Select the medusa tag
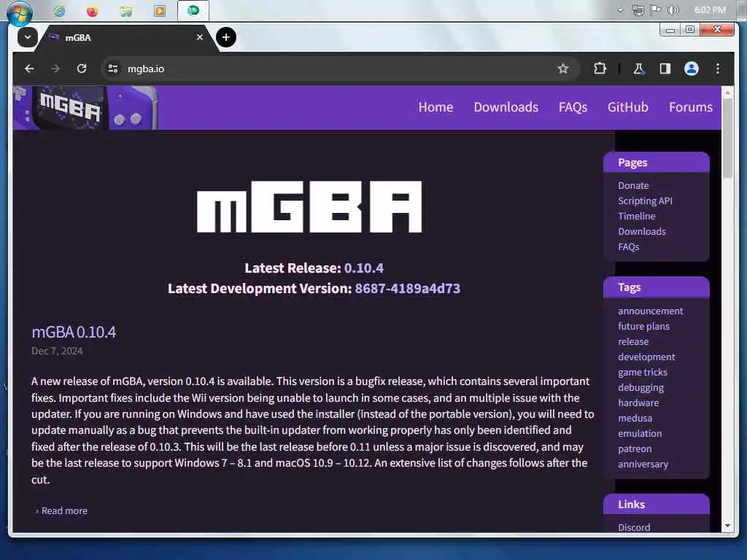 (x=635, y=418)
